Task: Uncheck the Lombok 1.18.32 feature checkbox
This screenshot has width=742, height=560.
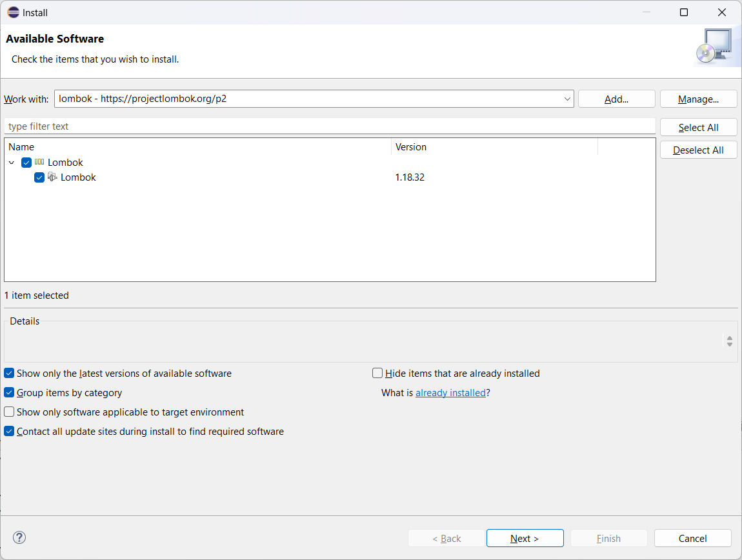Action: tap(39, 177)
